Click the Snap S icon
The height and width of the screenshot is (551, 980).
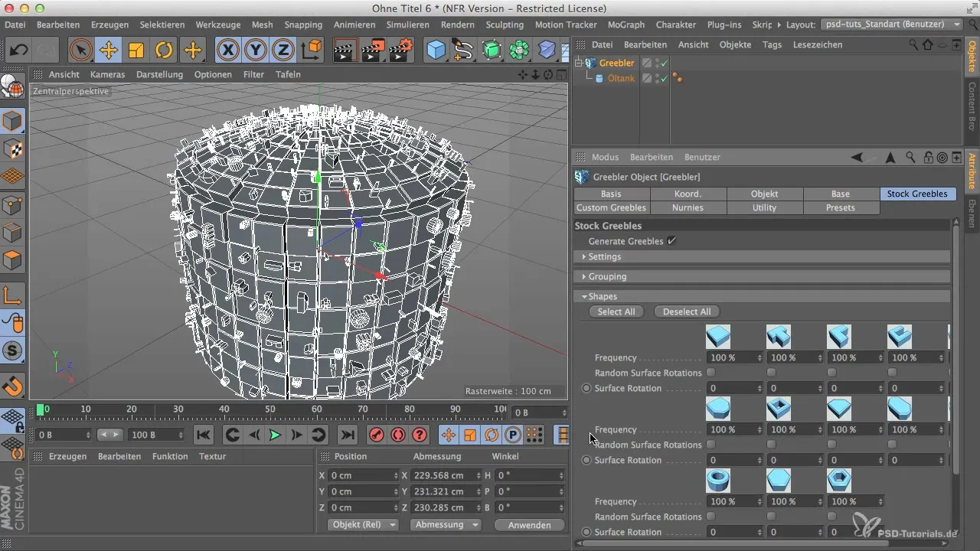pos(13,351)
